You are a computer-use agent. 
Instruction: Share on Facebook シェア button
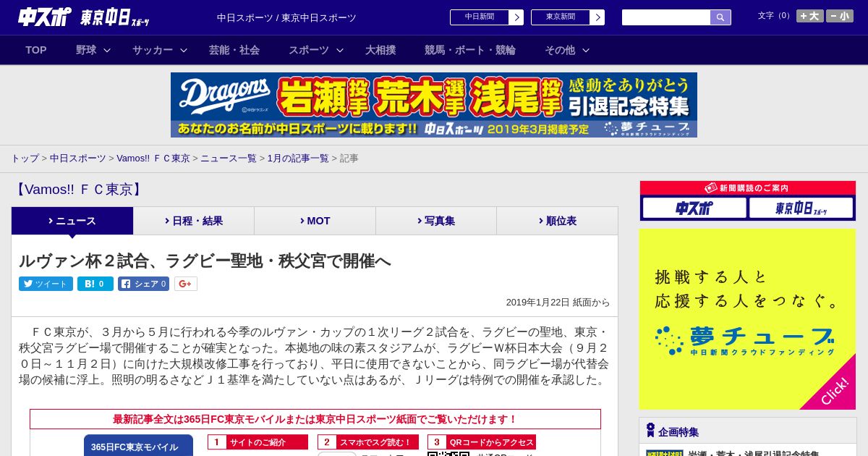coord(143,284)
